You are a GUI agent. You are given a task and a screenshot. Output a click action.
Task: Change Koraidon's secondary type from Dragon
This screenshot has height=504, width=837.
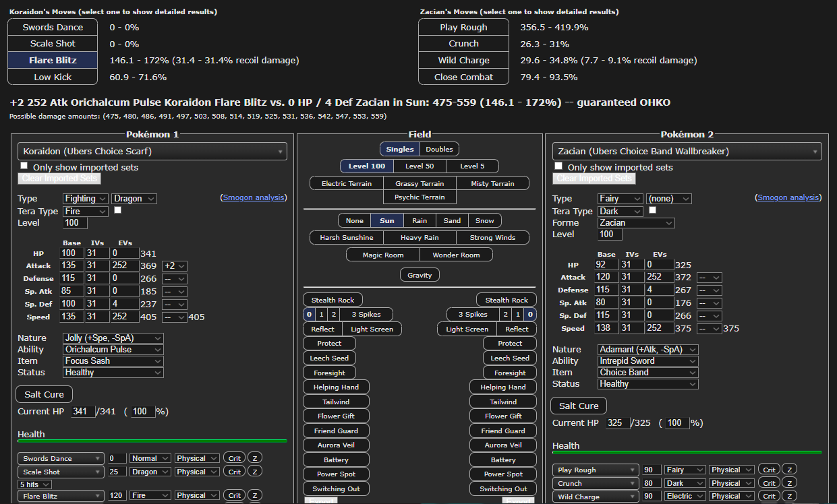(134, 199)
